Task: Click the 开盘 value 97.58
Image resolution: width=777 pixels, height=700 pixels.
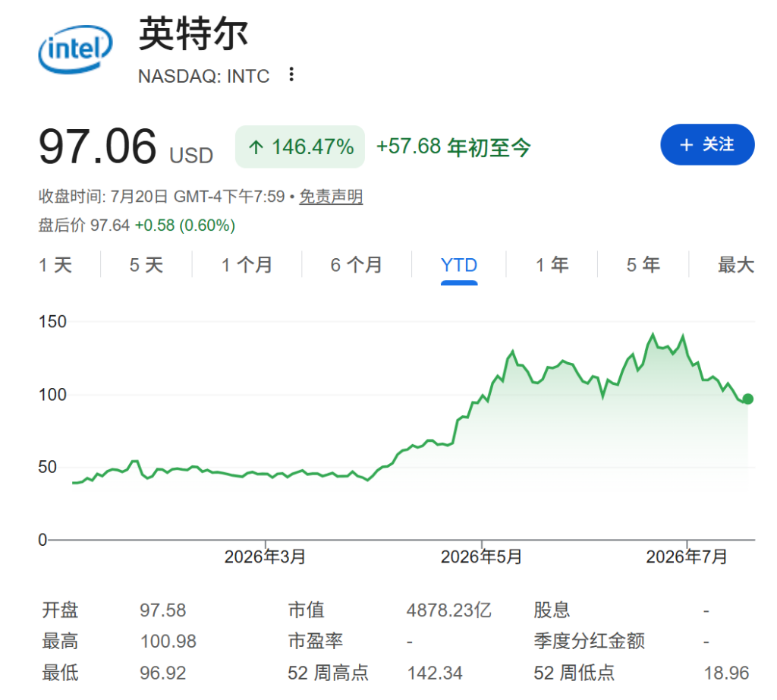Action: coord(162,610)
